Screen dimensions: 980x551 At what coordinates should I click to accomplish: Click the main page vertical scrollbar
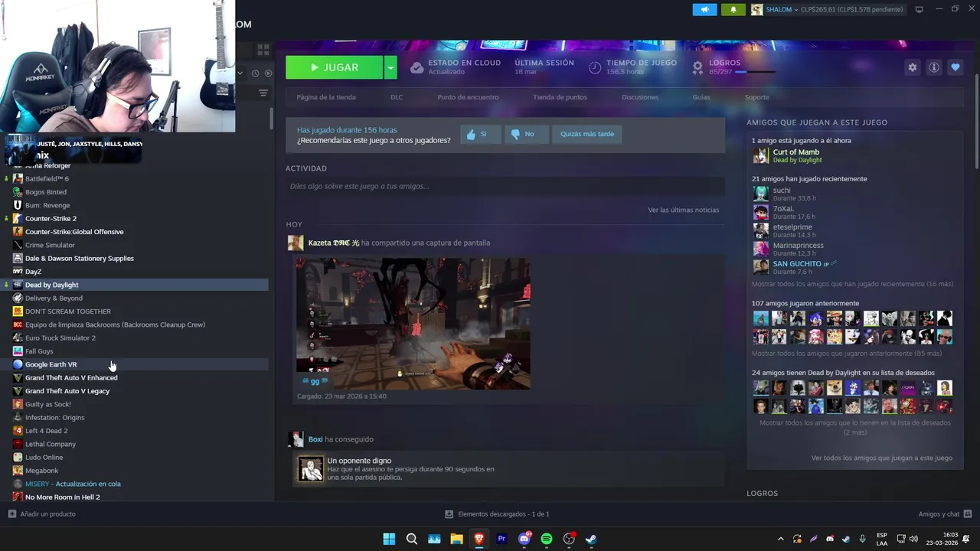(x=977, y=122)
